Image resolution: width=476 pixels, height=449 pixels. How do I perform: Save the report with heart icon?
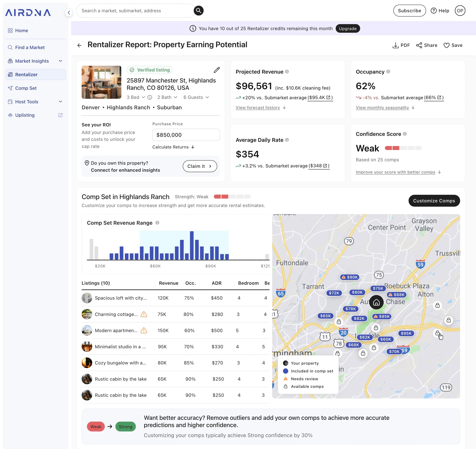(453, 45)
